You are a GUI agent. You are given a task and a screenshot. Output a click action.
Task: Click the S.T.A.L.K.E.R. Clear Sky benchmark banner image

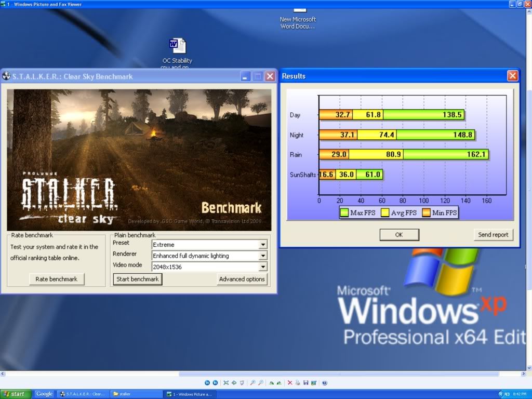[139, 160]
